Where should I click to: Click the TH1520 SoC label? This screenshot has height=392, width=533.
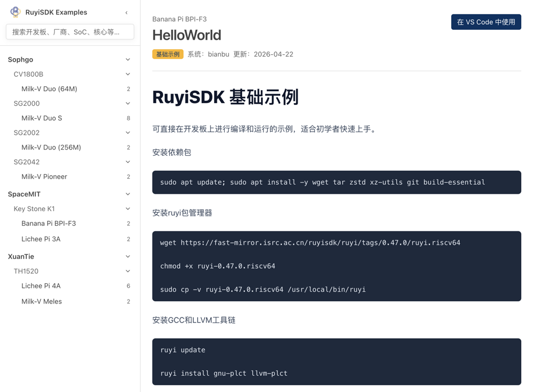[x=26, y=271]
